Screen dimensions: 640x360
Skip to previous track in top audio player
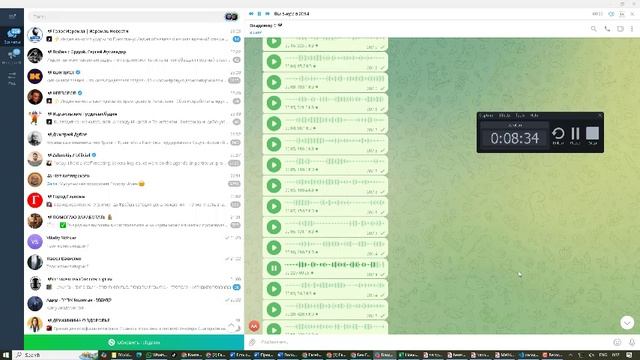[x=251, y=14]
